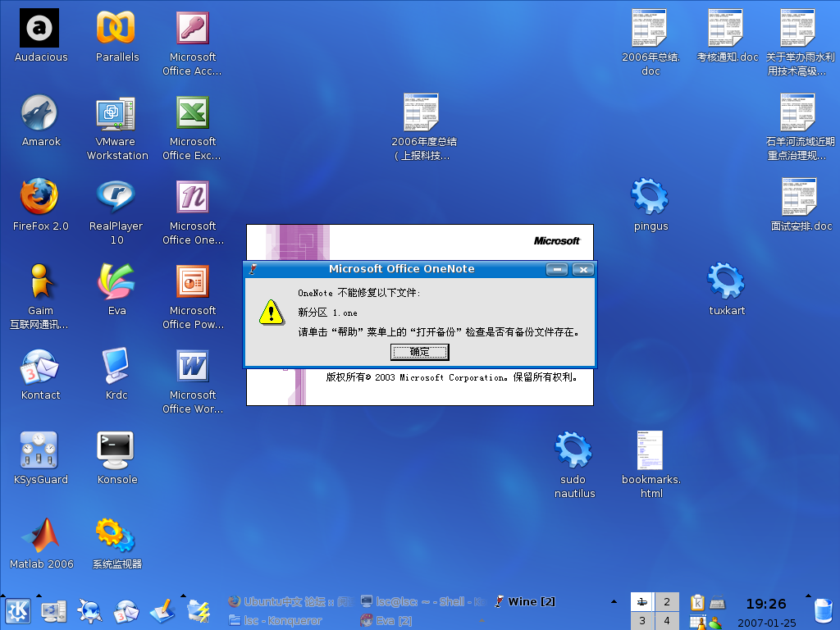This screenshot has width=840, height=630.
Task: Switch to the Ubuntu中文 论坛 Firefox task
Action: pos(290,601)
